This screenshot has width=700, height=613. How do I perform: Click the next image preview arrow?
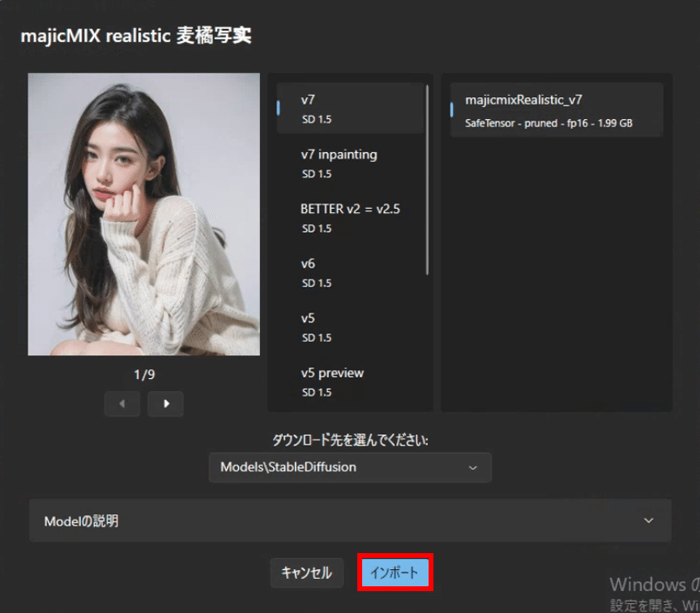tap(165, 403)
